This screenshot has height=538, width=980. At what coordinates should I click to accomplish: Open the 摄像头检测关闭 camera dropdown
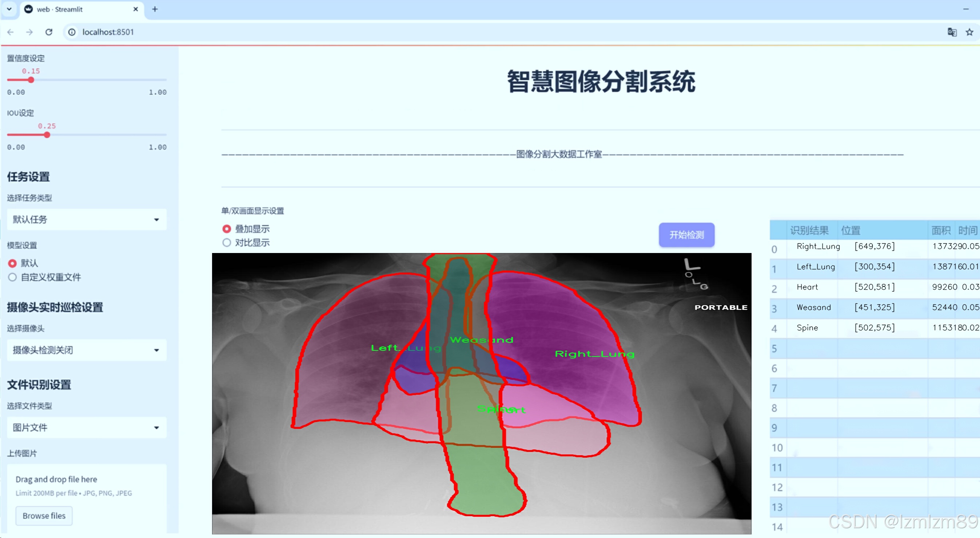pyautogui.click(x=87, y=350)
